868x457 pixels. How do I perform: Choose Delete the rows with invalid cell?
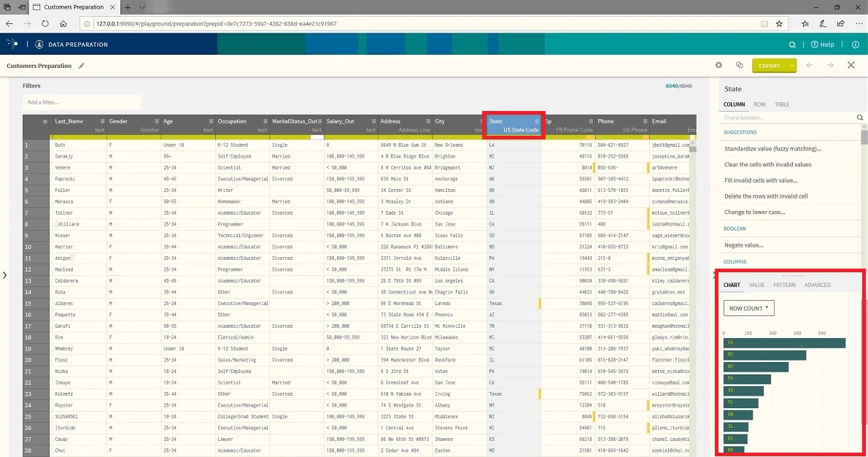pyautogui.click(x=766, y=196)
